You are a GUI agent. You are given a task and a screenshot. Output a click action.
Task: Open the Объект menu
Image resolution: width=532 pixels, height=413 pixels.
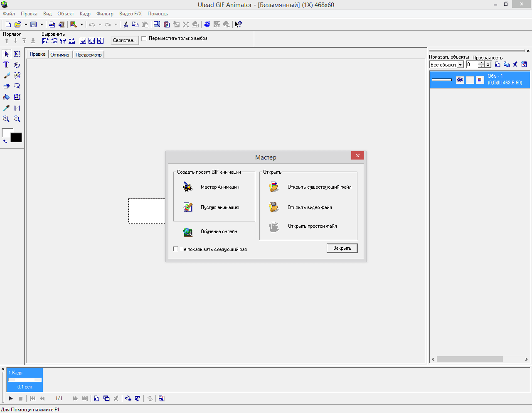[x=66, y=14]
